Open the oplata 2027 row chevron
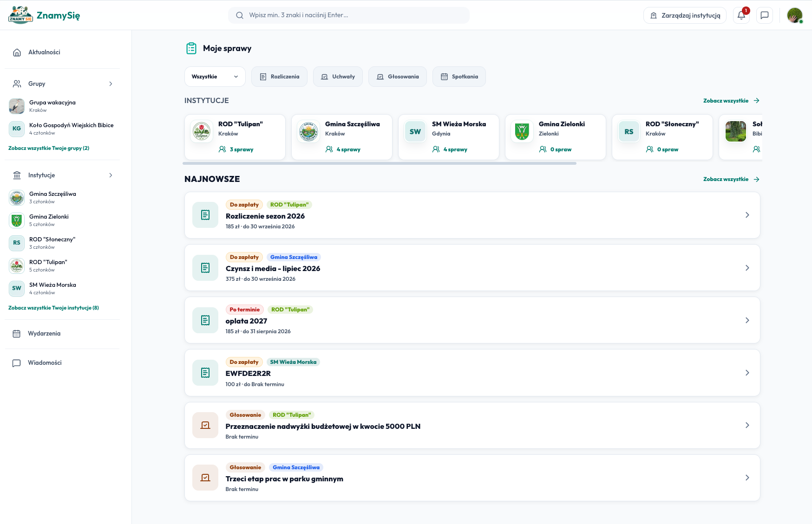The height and width of the screenshot is (524, 812). click(x=747, y=320)
